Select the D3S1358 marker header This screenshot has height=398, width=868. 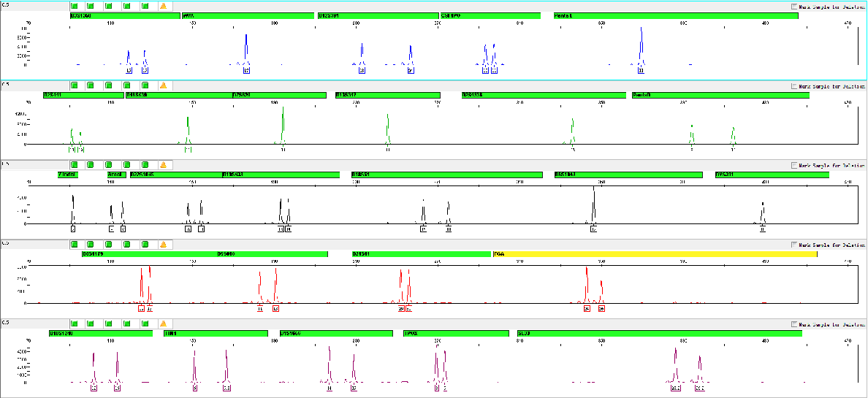[125, 16]
